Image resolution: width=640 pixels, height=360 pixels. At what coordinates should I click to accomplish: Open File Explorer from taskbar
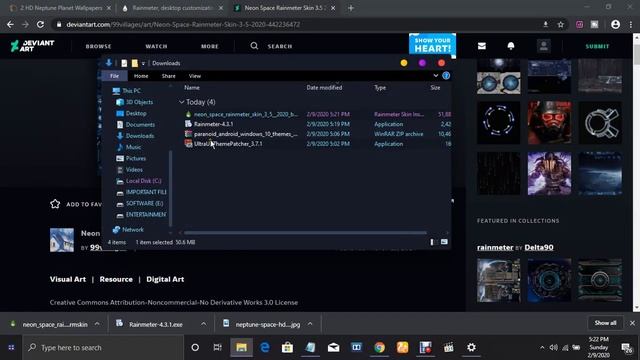pyautogui.click(x=241, y=347)
